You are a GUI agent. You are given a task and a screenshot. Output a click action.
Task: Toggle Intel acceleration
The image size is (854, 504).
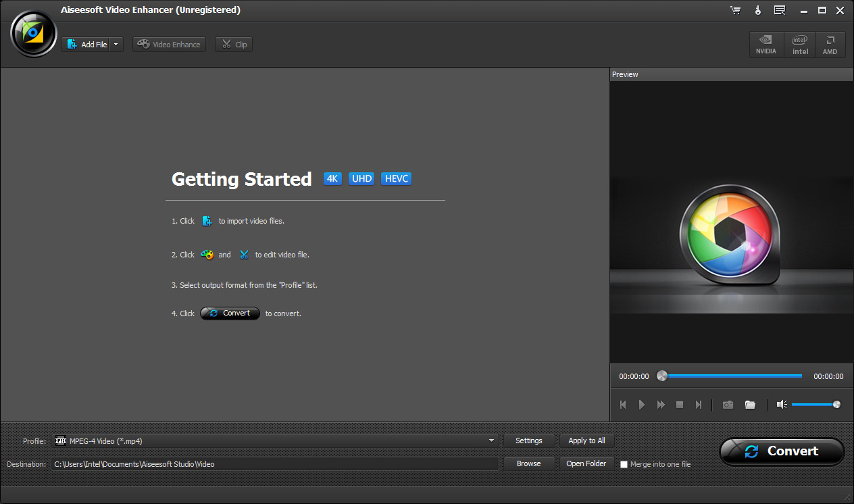coord(800,45)
